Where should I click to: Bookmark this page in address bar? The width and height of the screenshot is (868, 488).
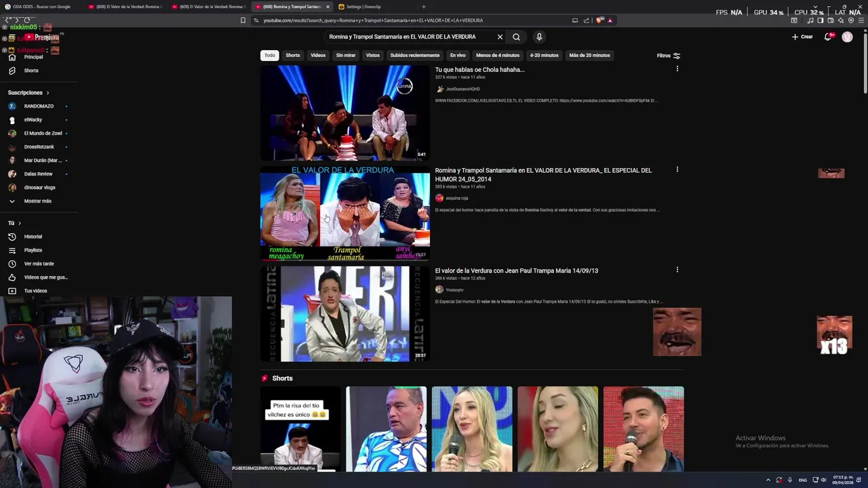(x=243, y=20)
